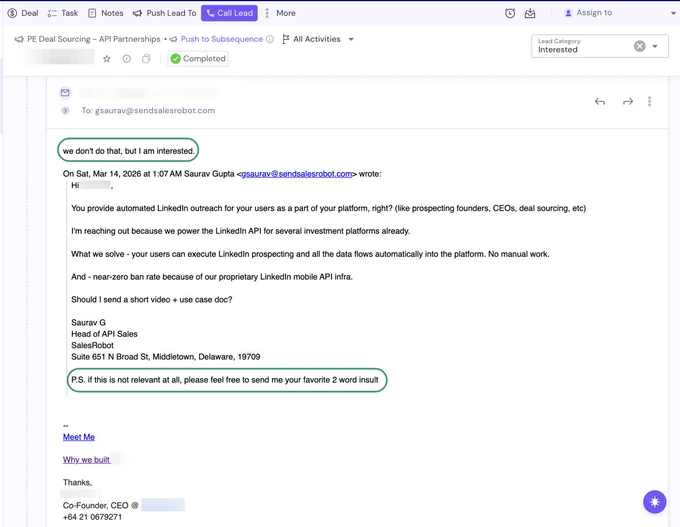Select Push Lead To option
This screenshot has height=527, width=680.
pos(165,13)
